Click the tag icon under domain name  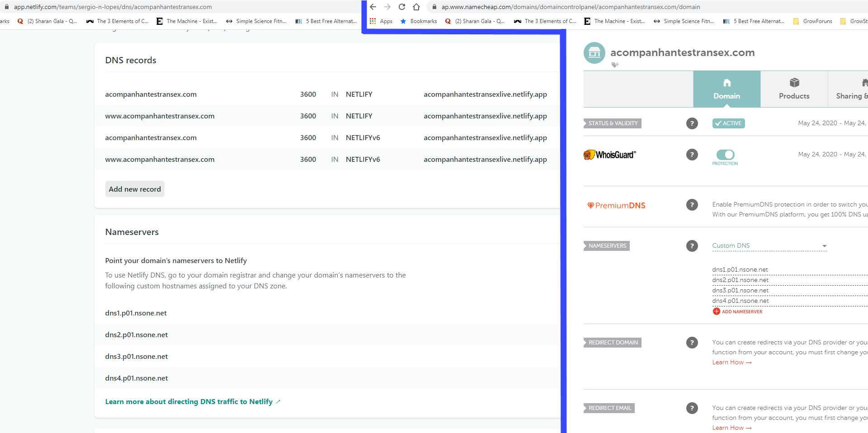pos(615,65)
